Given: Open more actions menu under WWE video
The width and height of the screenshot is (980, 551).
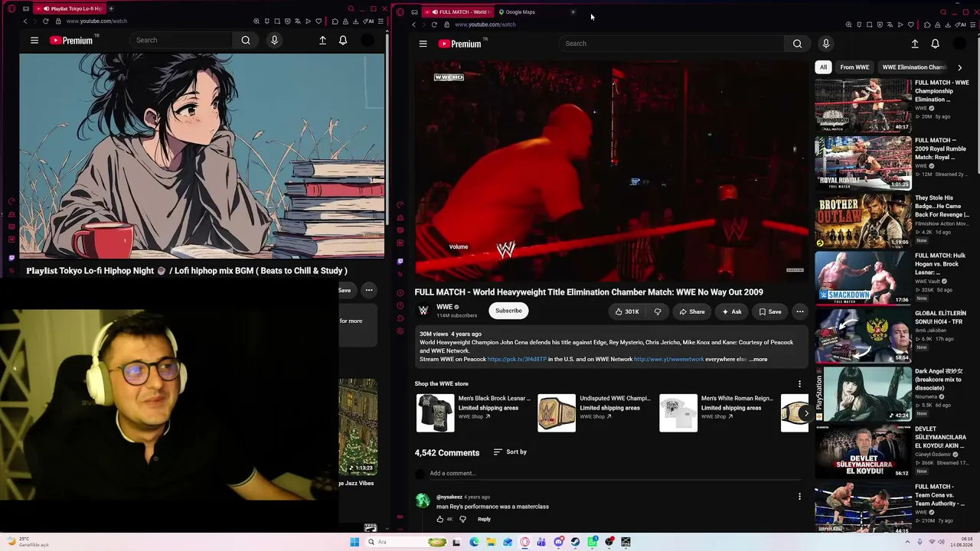Looking at the screenshot, I should tap(799, 311).
